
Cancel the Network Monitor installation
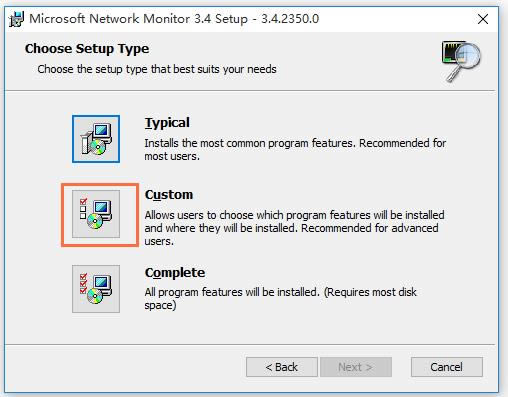[447, 367]
